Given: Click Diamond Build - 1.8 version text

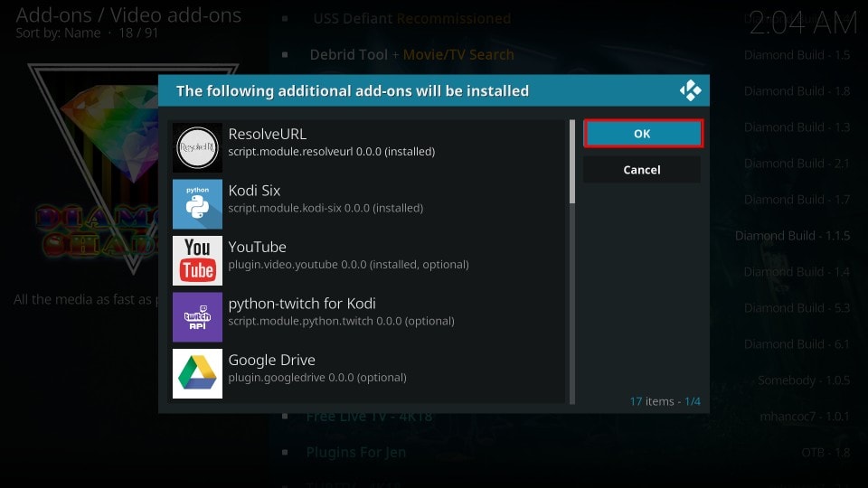Looking at the screenshot, I should (x=797, y=90).
